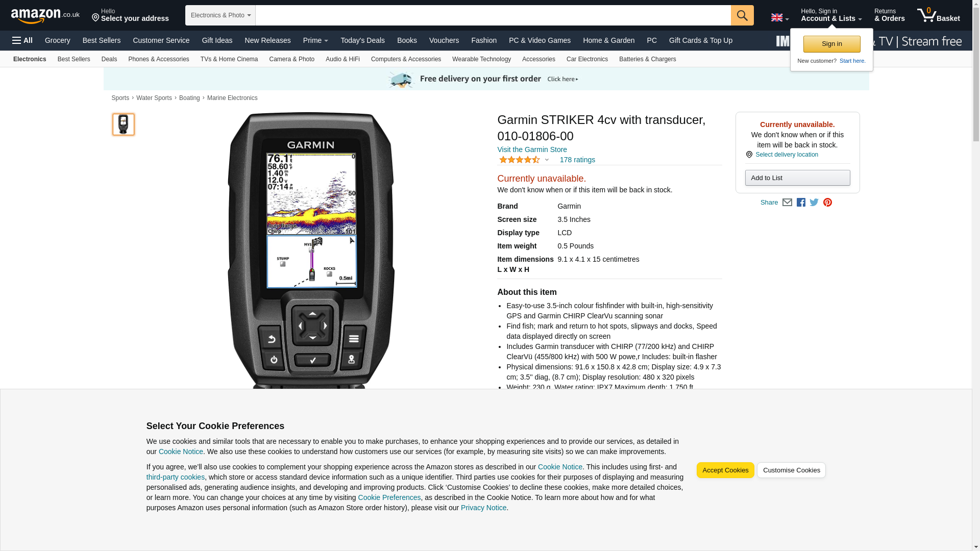Select Wearable Technology subcategory tab
This screenshot has height=551, width=980.
(x=481, y=59)
